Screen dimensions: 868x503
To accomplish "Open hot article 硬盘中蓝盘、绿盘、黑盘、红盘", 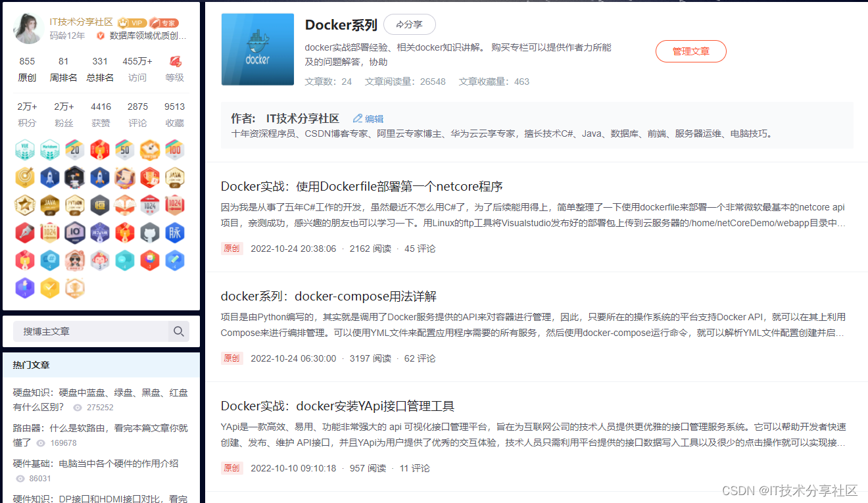I will coord(100,400).
